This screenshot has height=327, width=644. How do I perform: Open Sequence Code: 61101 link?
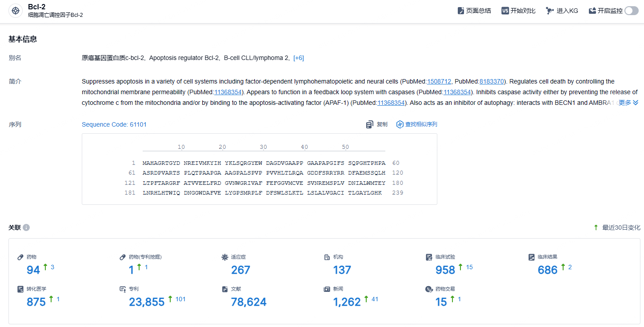point(114,124)
